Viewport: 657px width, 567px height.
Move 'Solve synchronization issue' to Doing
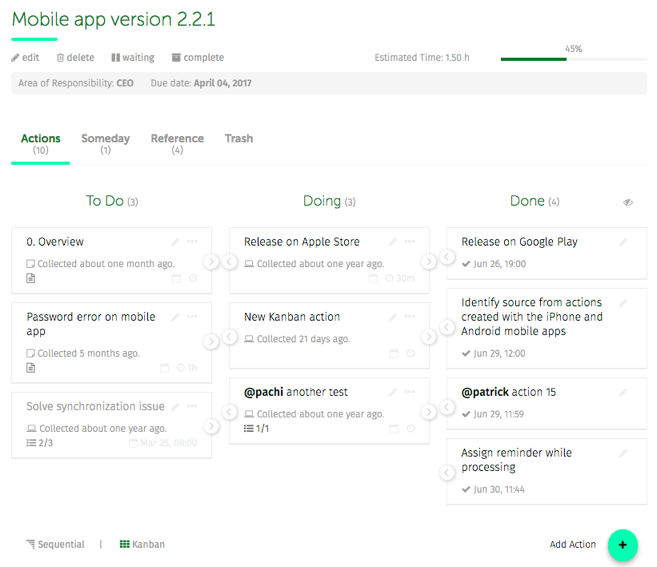click(x=211, y=427)
